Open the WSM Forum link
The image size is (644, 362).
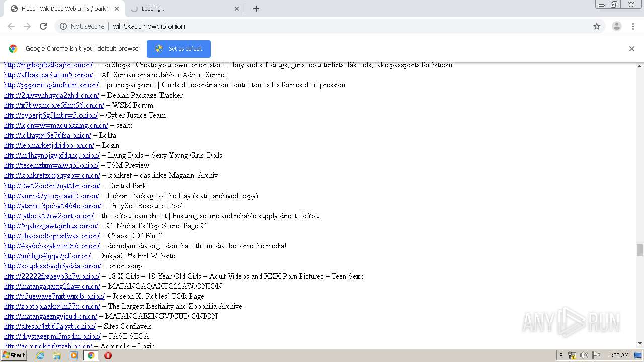pos(54,105)
